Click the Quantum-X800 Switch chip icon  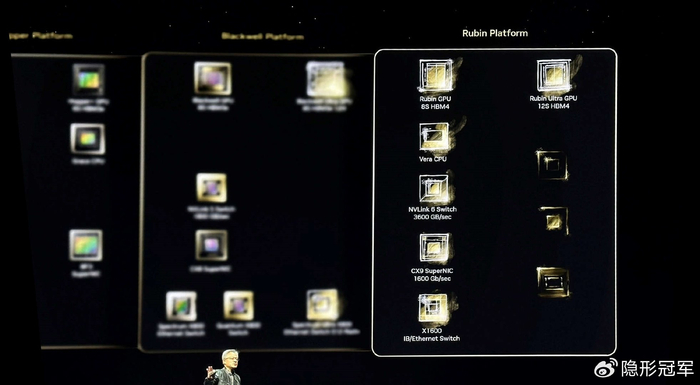239,306
